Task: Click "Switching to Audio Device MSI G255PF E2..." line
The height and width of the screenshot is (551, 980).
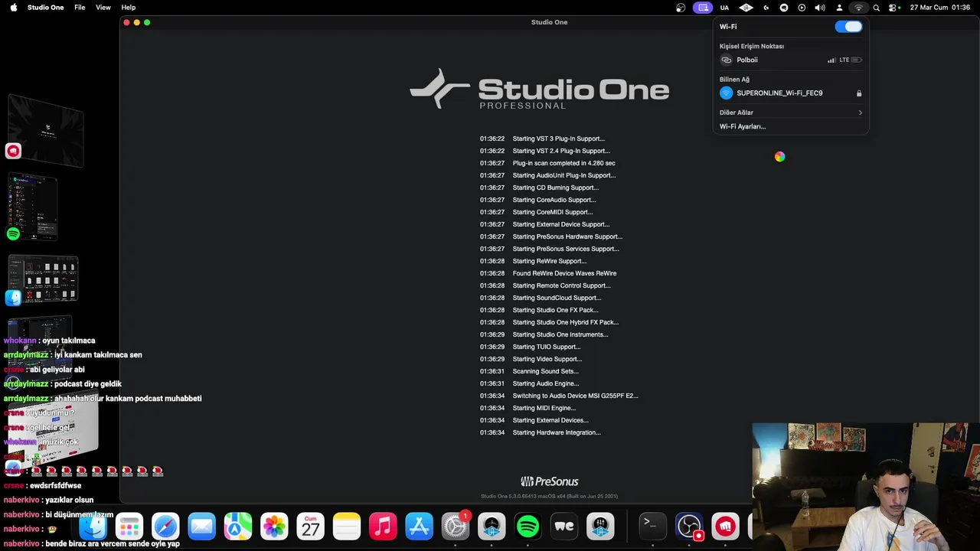Action: (575, 396)
